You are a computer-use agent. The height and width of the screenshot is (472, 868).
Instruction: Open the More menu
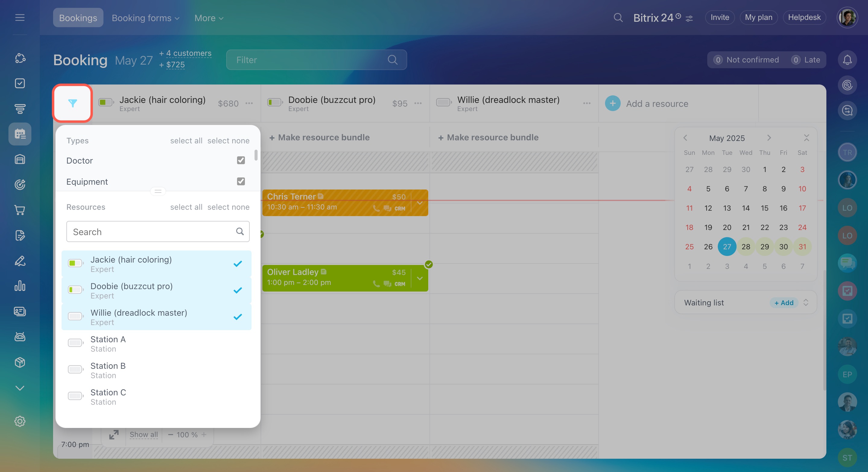click(x=209, y=18)
